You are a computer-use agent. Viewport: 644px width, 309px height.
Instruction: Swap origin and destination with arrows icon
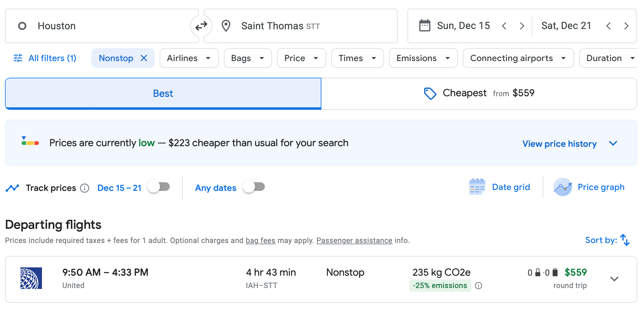point(201,26)
